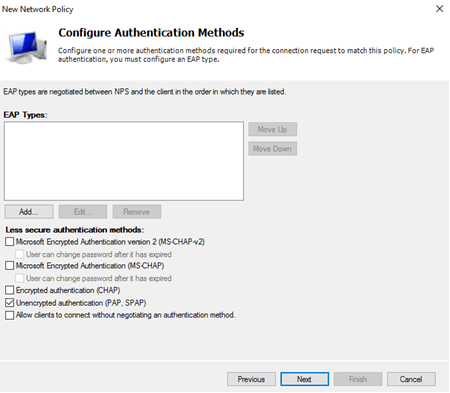The image size is (450, 393).
Task: Click the computer monitor wizard icon
Action: coord(26,47)
